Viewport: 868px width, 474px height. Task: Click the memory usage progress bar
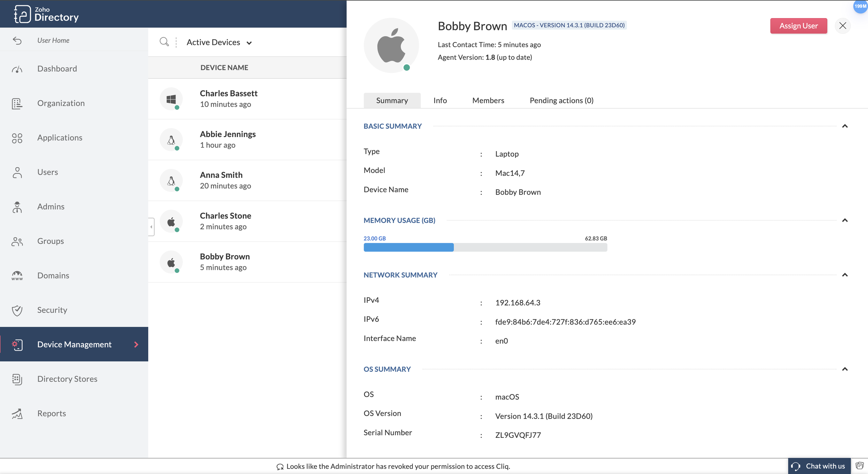coord(485,248)
